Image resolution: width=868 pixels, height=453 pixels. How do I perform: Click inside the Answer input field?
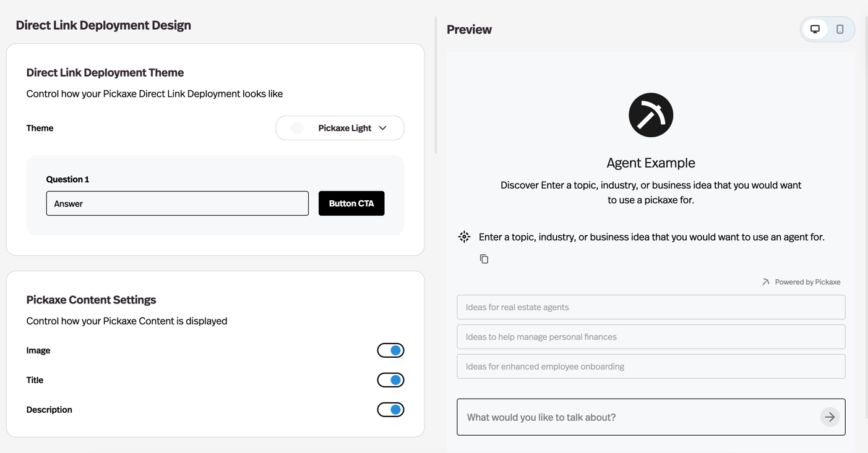[178, 203]
